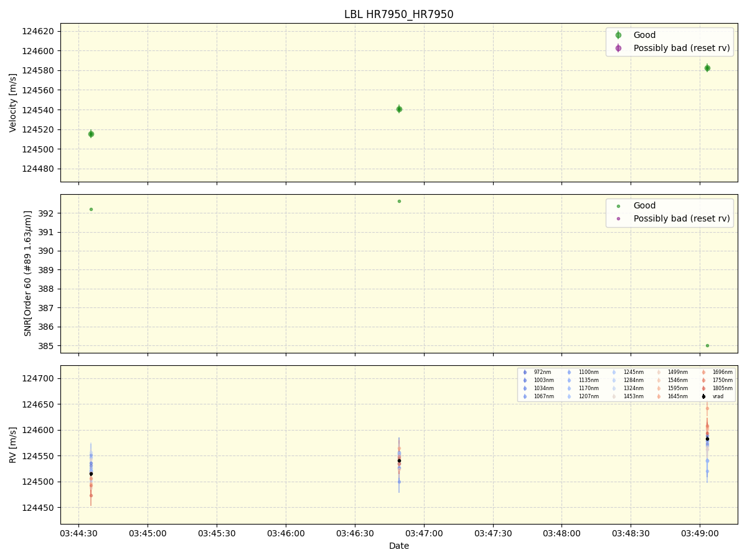Click the 1034nm legend label
747x560 pixels.
(x=543, y=388)
